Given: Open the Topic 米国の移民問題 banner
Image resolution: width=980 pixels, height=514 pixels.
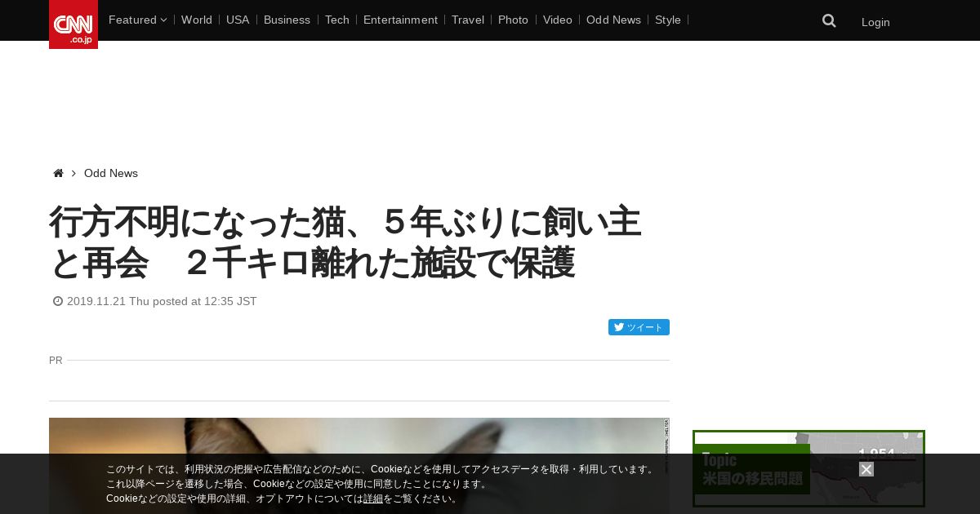Looking at the screenshot, I should pyautogui.click(x=808, y=469).
